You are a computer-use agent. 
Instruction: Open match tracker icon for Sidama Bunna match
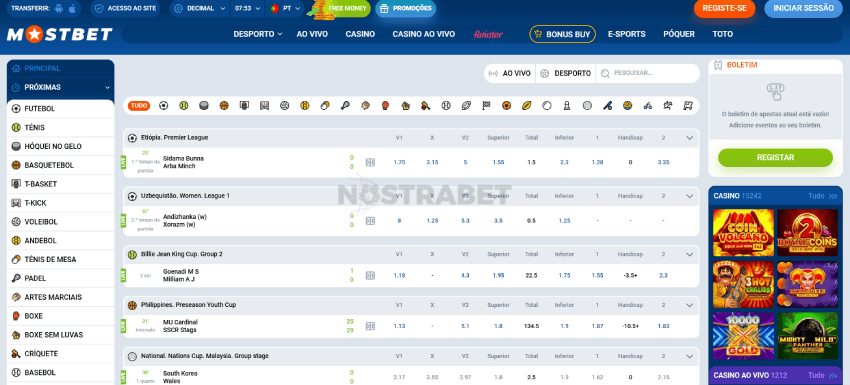coord(370,162)
